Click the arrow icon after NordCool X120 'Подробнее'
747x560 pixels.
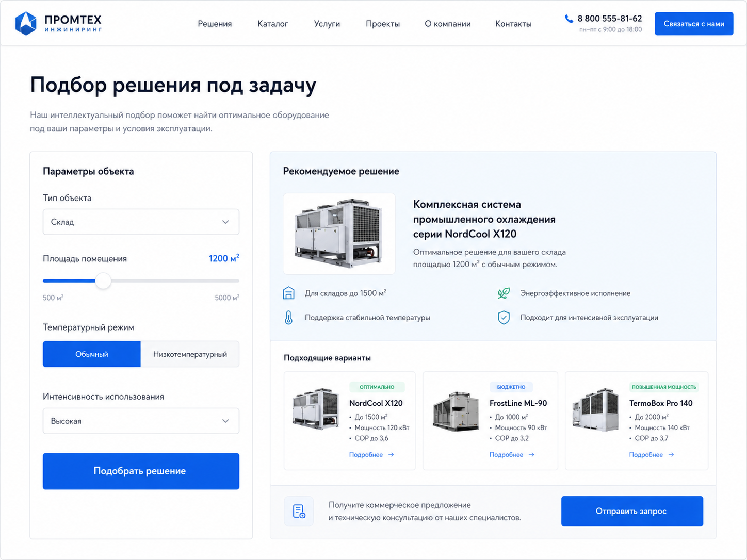[391, 455]
